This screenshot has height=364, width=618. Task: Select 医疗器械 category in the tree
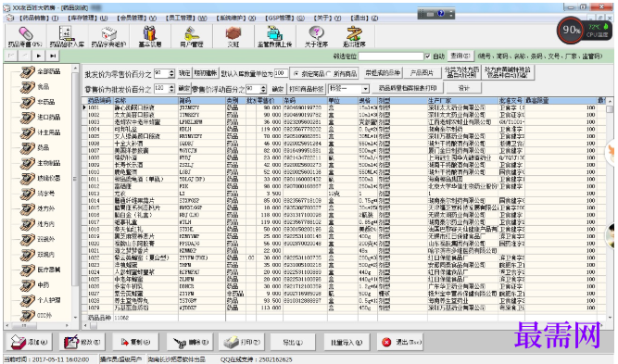coord(48,270)
